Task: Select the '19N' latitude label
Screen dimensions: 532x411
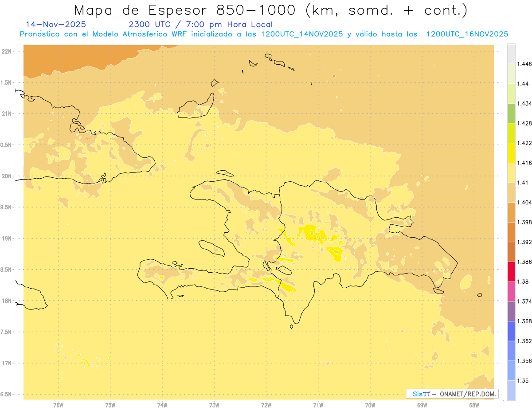Action: tap(7, 239)
